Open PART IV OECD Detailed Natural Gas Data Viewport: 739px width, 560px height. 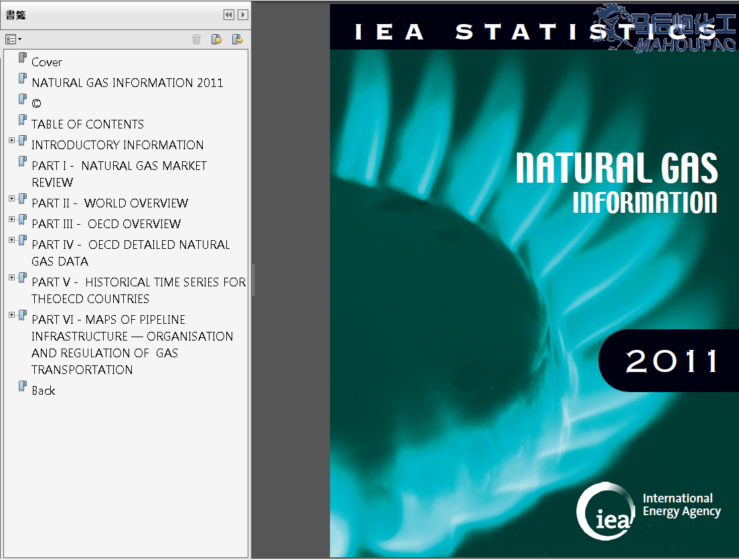131,253
